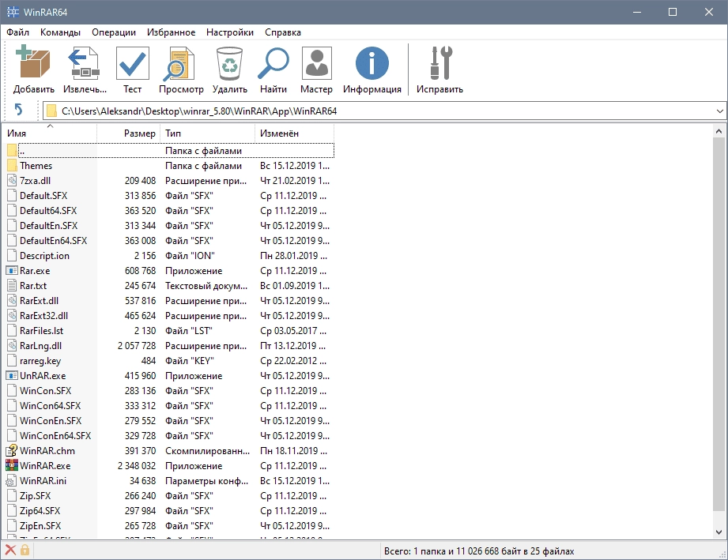Click scrollbar down arrow in file list
This screenshot has width=728, height=560.
pyautogui.click(x=719, y=532)
